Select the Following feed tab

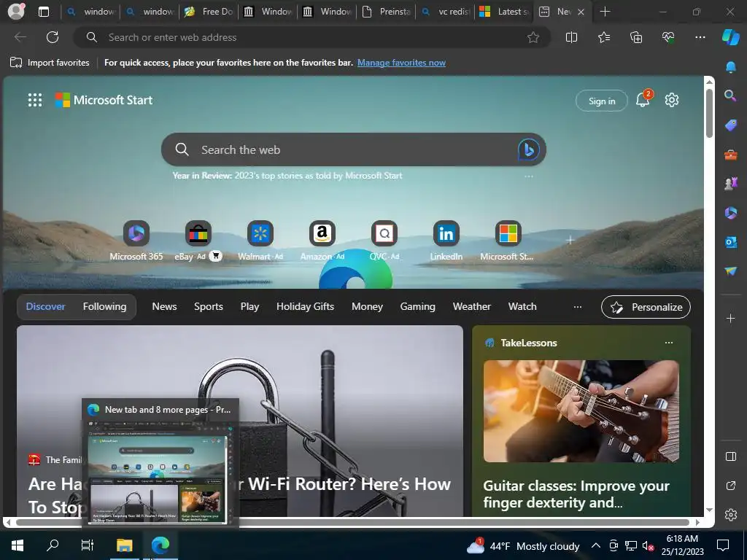tap(105, 307)
